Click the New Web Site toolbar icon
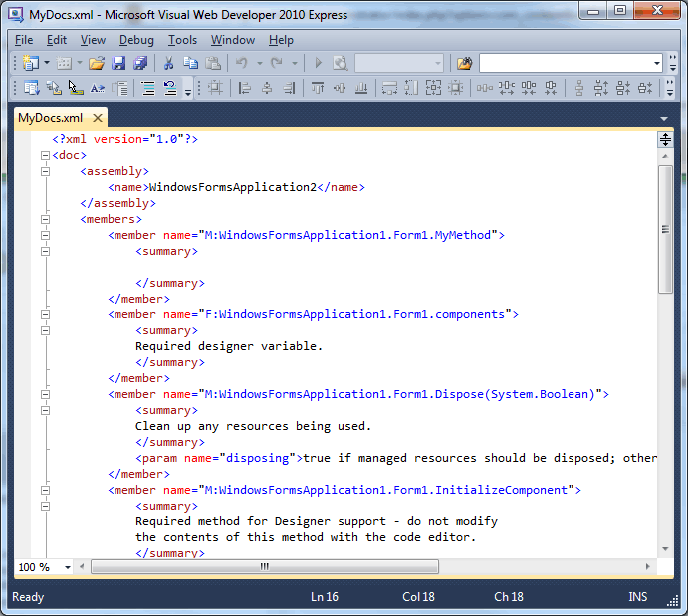The height and width of the screenshot is (616, 688). point(31,63)
